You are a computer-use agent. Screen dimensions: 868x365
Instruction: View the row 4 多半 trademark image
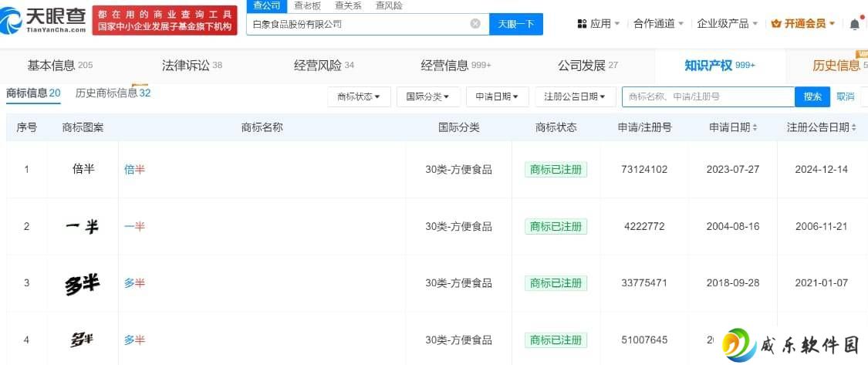click(x=82, y=340)
